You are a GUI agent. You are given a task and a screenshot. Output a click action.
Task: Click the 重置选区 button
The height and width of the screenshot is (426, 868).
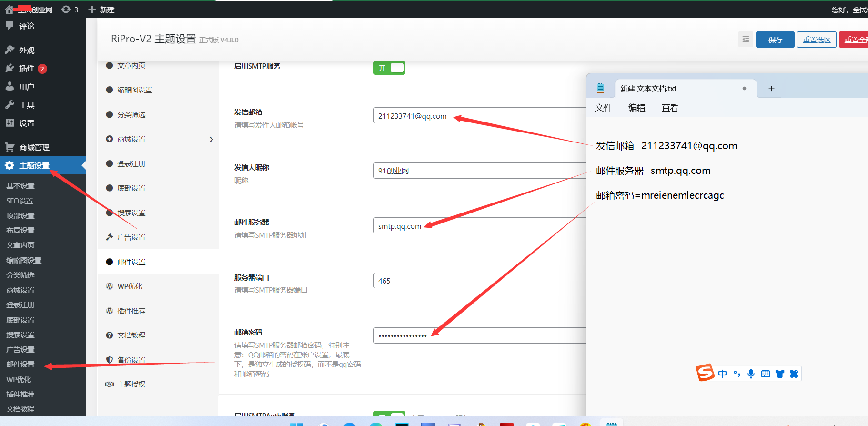tap(817, 40)
